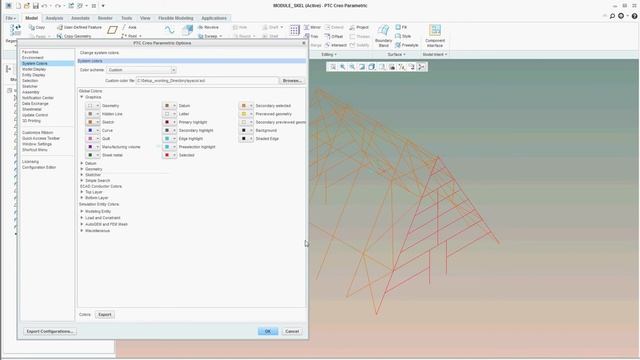
Task: Open command search magnifier at top right
Action: point(612,16)
